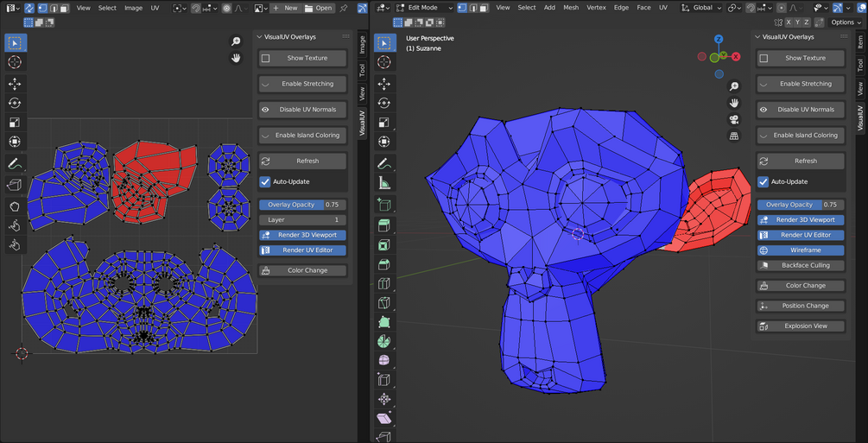Select the Shrink/Fatten tool
Viewport: 868px width, 443px height.
point(384,399)
